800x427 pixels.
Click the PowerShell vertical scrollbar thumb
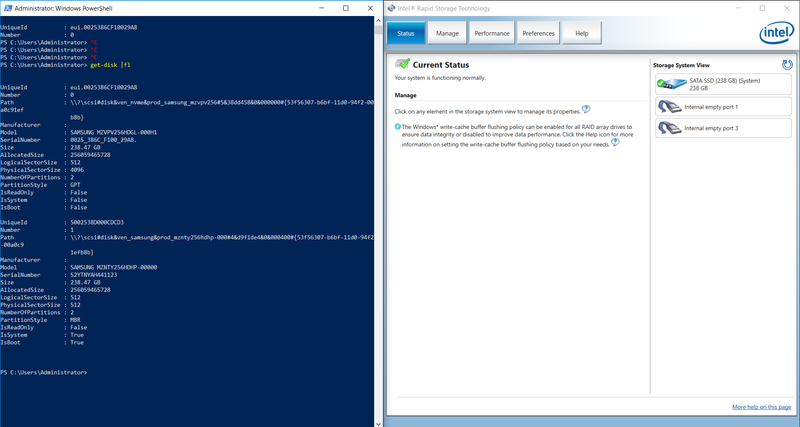pyautogui.click(x=378, y=30)
